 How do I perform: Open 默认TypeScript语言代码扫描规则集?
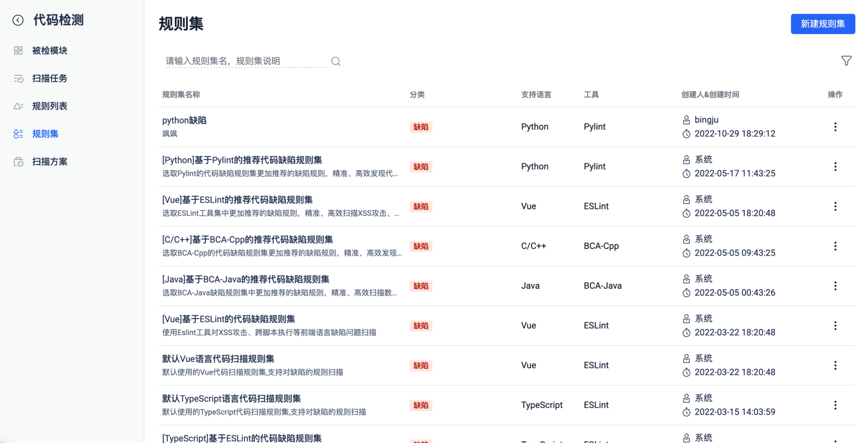tap(232, 399)
